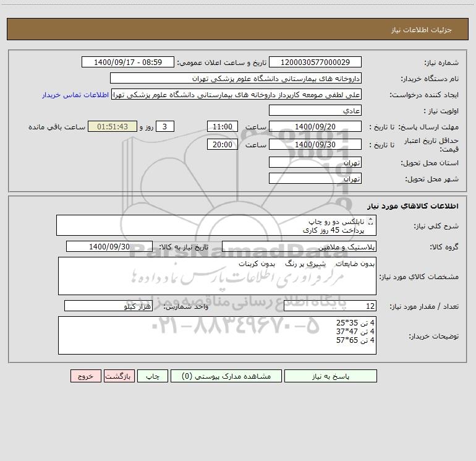Click the response deadline time 11:00
The width and height of the screenshot is (476, 461).
tap(222, 126)
